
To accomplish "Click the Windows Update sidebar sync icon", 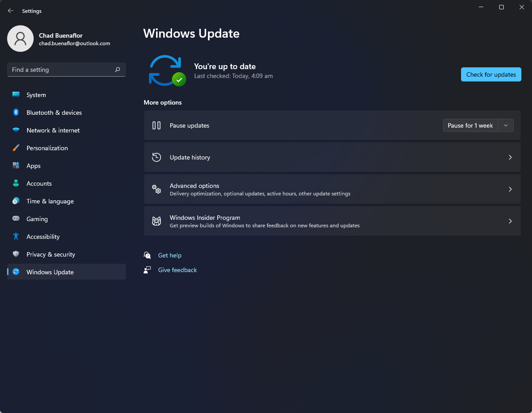I will (16, 272).
